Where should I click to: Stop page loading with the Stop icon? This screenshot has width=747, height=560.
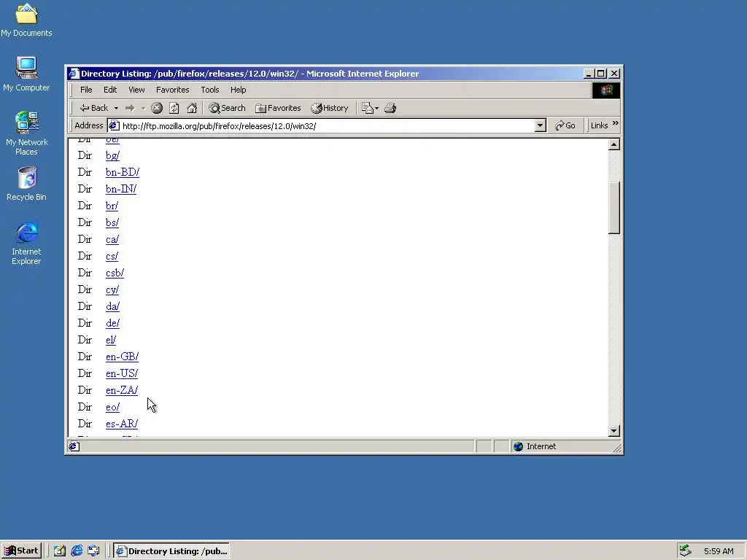pyautogui.click(x=157, y=108)
